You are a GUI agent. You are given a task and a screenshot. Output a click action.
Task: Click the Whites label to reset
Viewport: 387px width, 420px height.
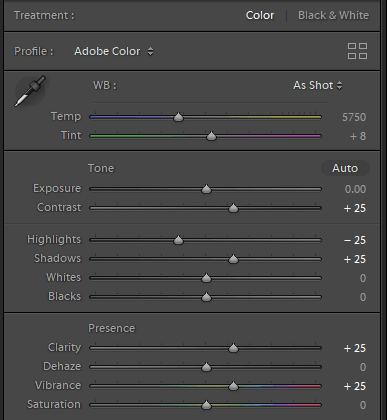pos(63,277)
